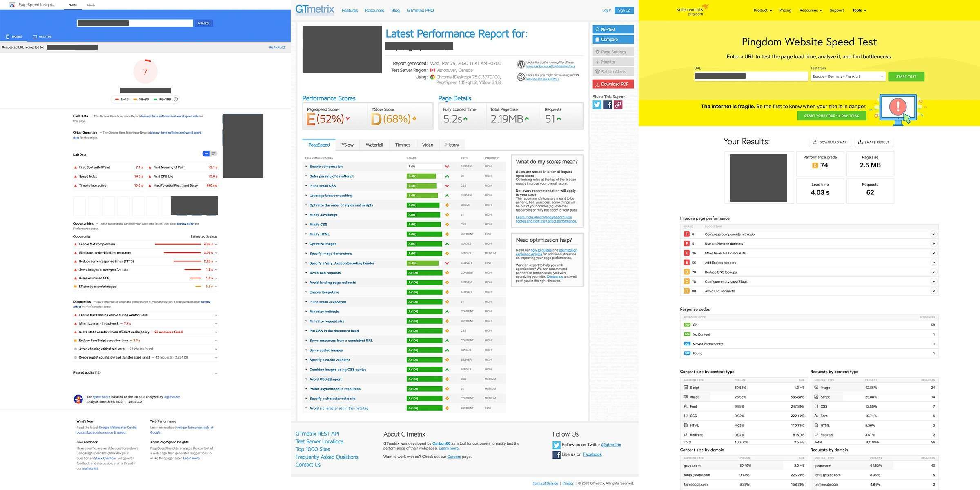Screen dimensions: 980x490
Task: Click the Twitter icon under Follow Us
Action: 556,445
